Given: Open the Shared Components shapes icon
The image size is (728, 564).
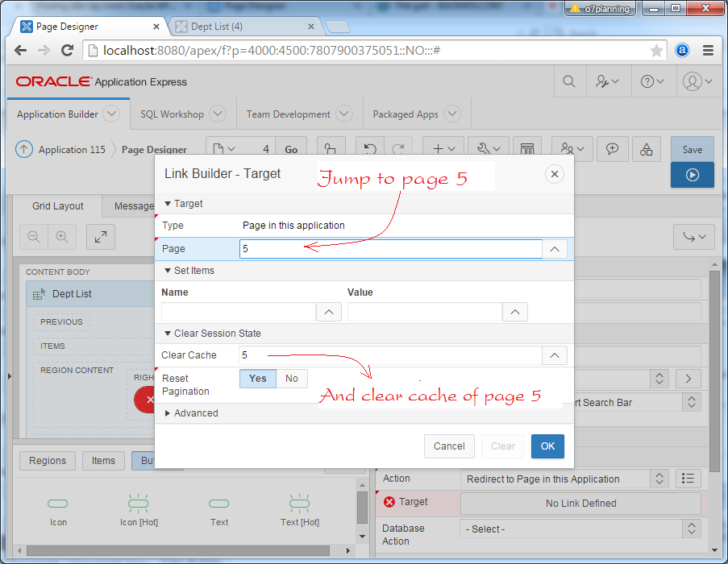Looking at the screenshot, I should (x=647, y=148).
